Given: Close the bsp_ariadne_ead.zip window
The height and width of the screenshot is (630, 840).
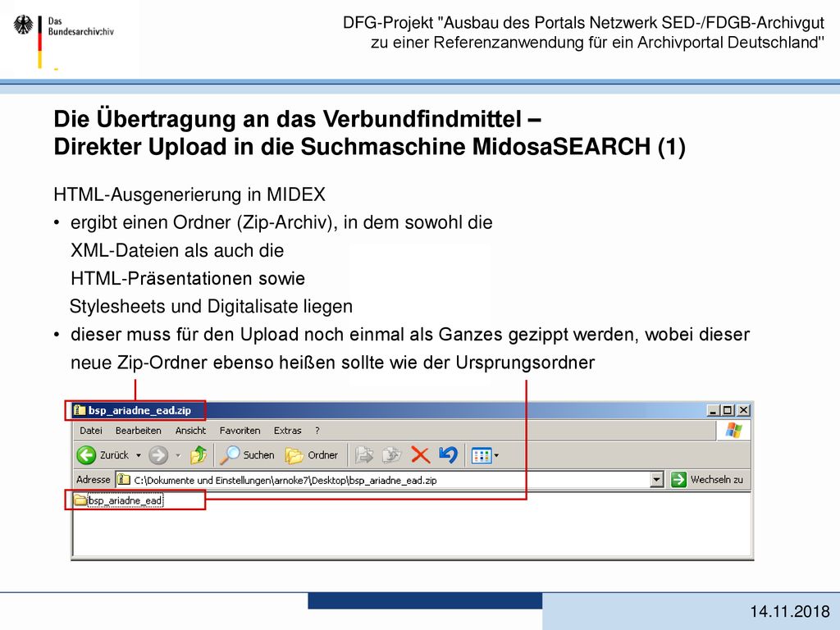Looking at the screenshot, I should coord(743,410).
